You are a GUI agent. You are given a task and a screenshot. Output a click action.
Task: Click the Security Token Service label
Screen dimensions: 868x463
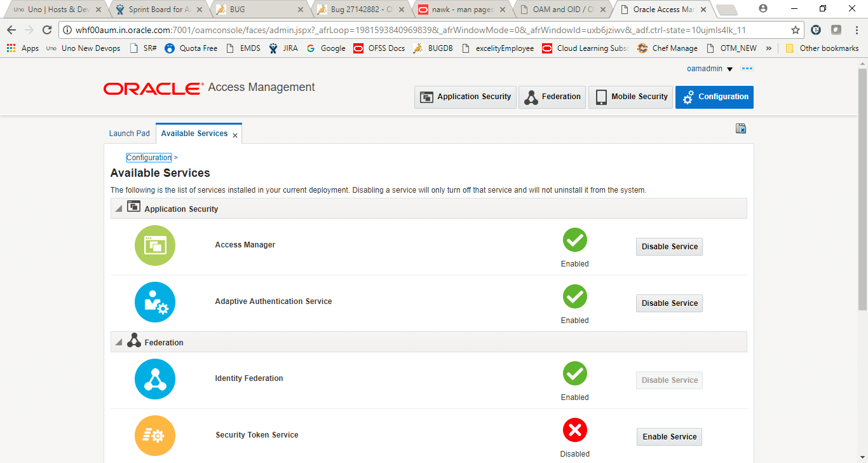(257, 435)
